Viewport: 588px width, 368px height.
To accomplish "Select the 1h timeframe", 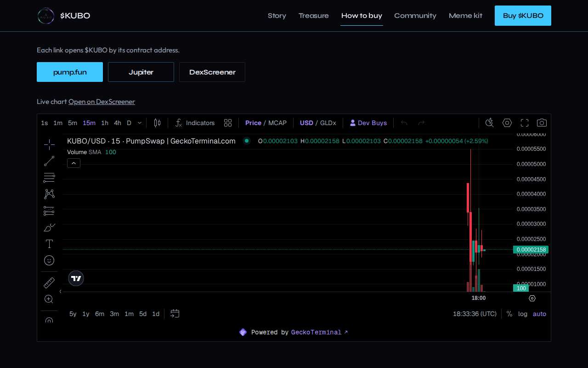I will (105, 123).
